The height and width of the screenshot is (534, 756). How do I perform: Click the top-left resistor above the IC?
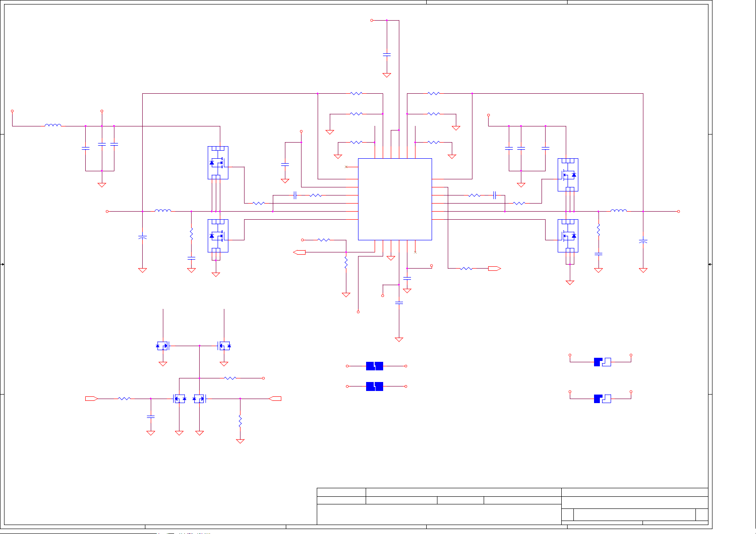356,93
